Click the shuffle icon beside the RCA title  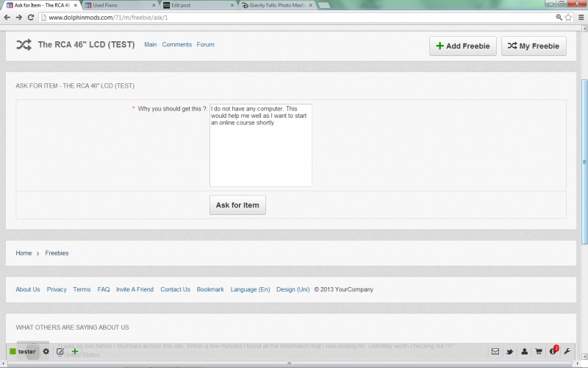click(24, 45)
